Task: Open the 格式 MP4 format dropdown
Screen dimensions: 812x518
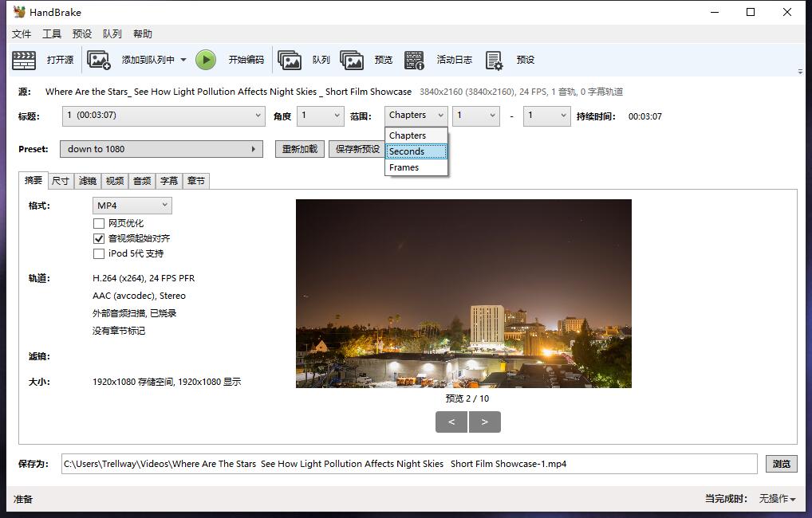Action: coord(132,206)
